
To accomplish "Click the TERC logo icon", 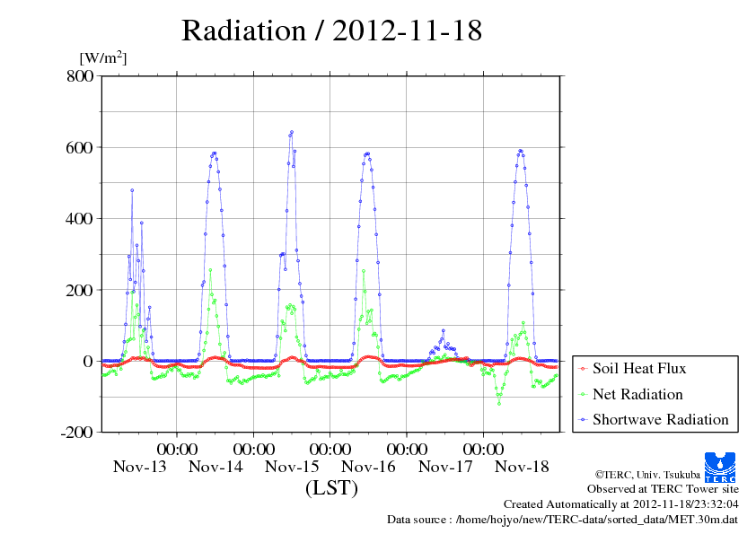I will pyautogui.click(x=720, y=467).
